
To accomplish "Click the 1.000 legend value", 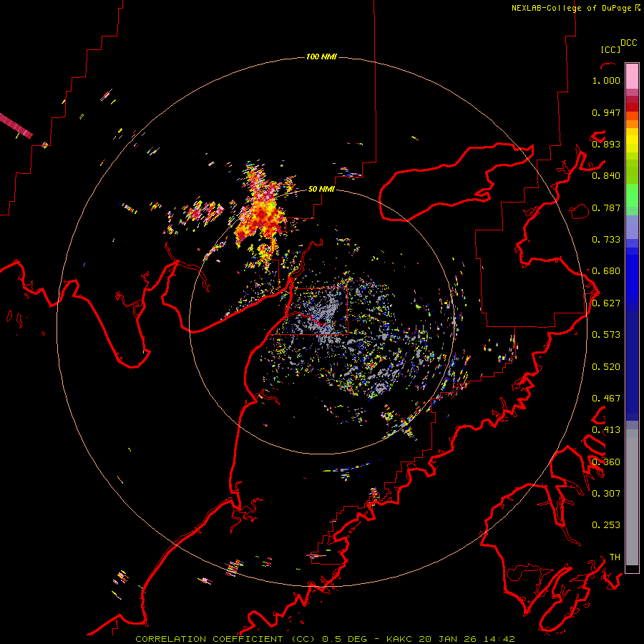I will pos(606,80).
